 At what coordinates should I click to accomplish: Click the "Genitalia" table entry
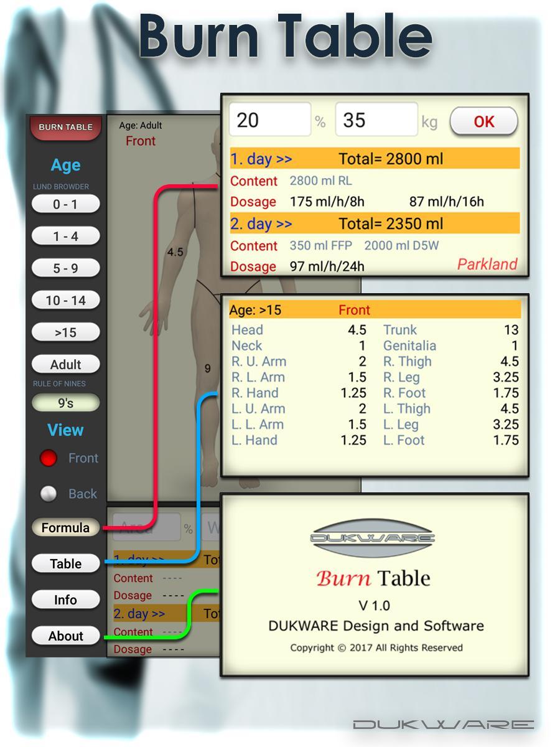click(451, 345)
